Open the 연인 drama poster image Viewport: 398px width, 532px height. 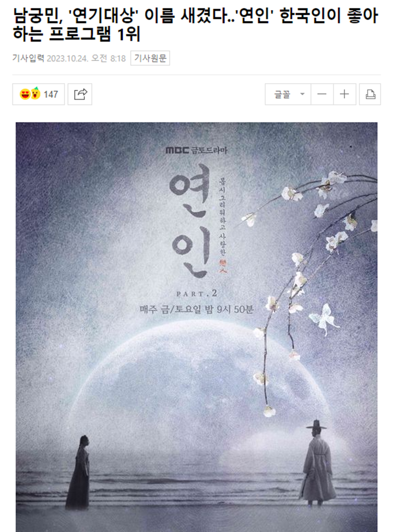click(197, 327)
